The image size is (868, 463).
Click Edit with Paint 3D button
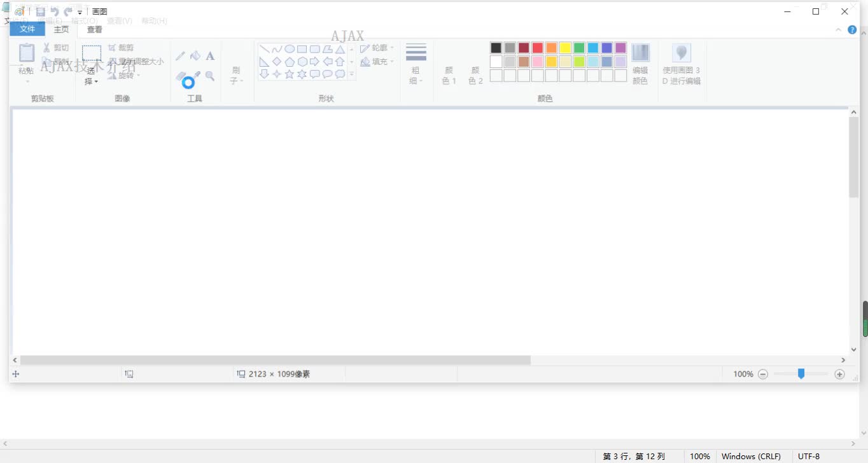click(682, 64)
